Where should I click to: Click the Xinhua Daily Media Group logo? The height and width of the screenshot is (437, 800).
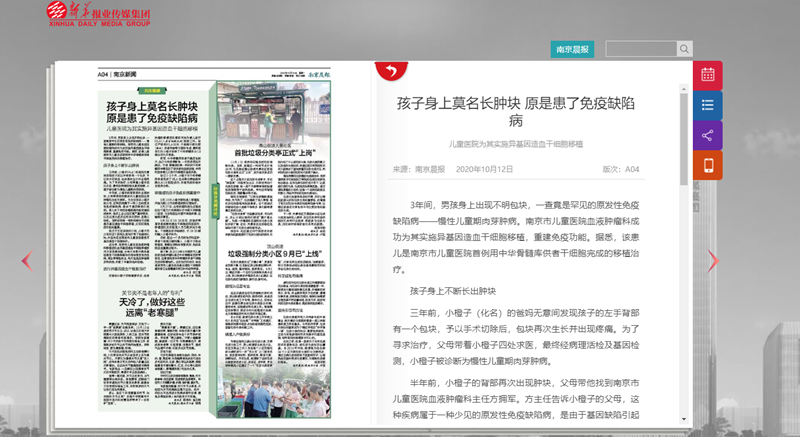tap(98, 14)
